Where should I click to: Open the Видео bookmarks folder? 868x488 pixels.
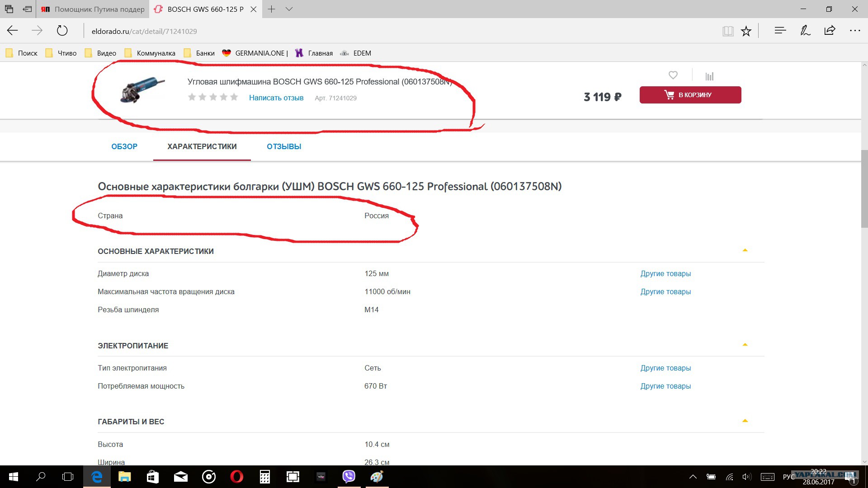click(x=100, y=53)
